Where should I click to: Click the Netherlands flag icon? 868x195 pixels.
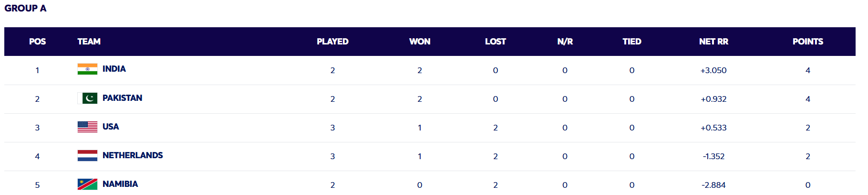point(87,155)
